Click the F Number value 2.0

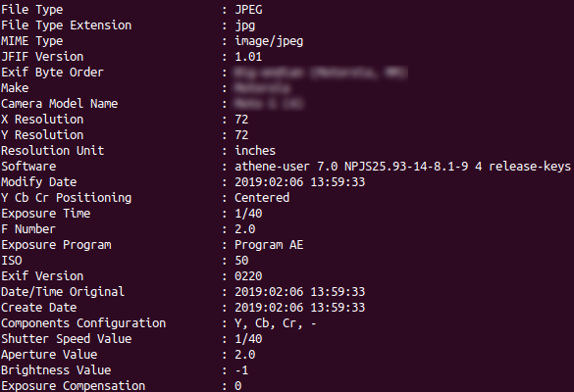pos(245,229)
